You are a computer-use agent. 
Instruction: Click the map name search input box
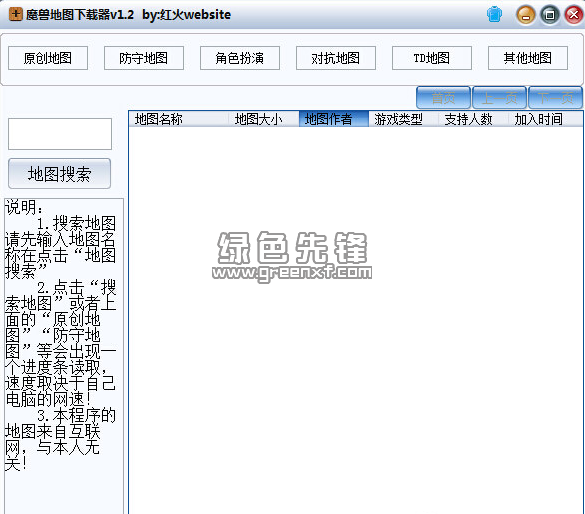point(60,134)
